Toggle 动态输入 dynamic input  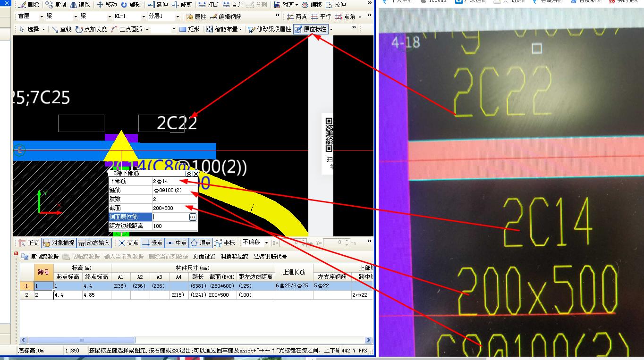click(94, 243)
